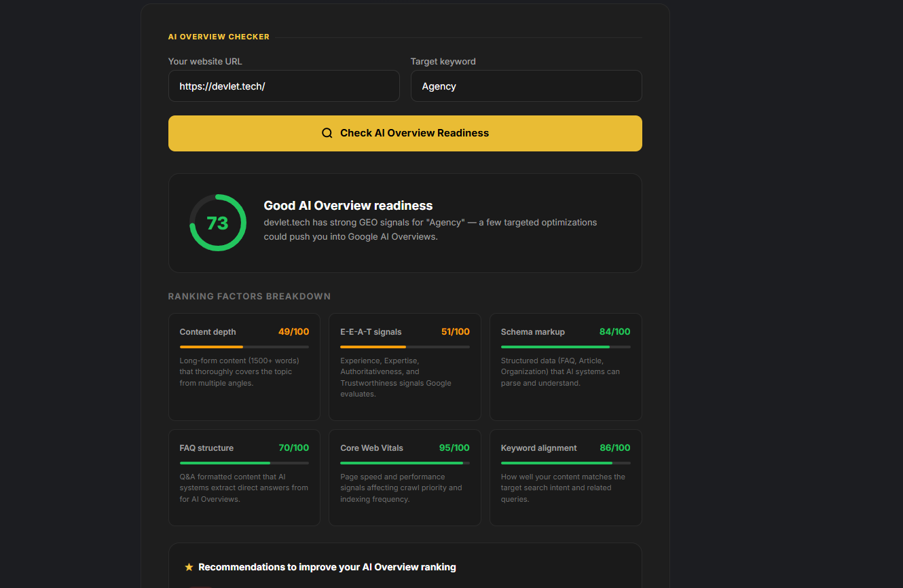Click the Check AI Overview Readiness button
The image size is (903, 588).
[405, 133]
